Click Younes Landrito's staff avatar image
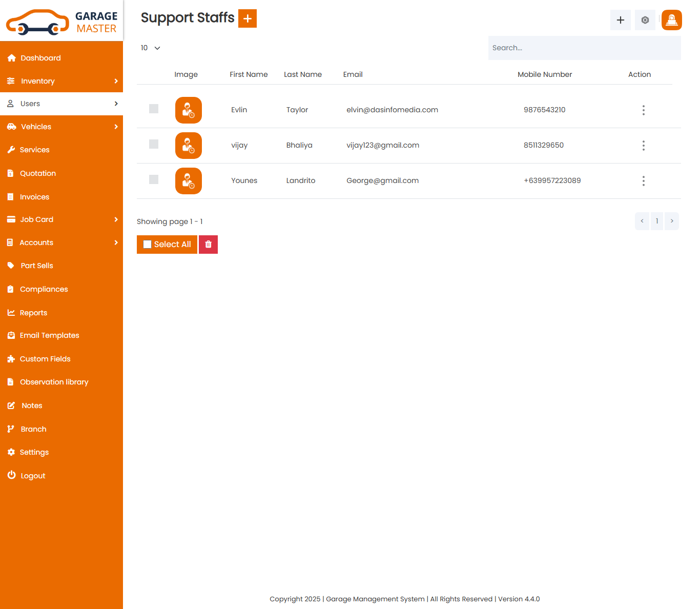This screenshot has width=700, height=609. [189, 181]
